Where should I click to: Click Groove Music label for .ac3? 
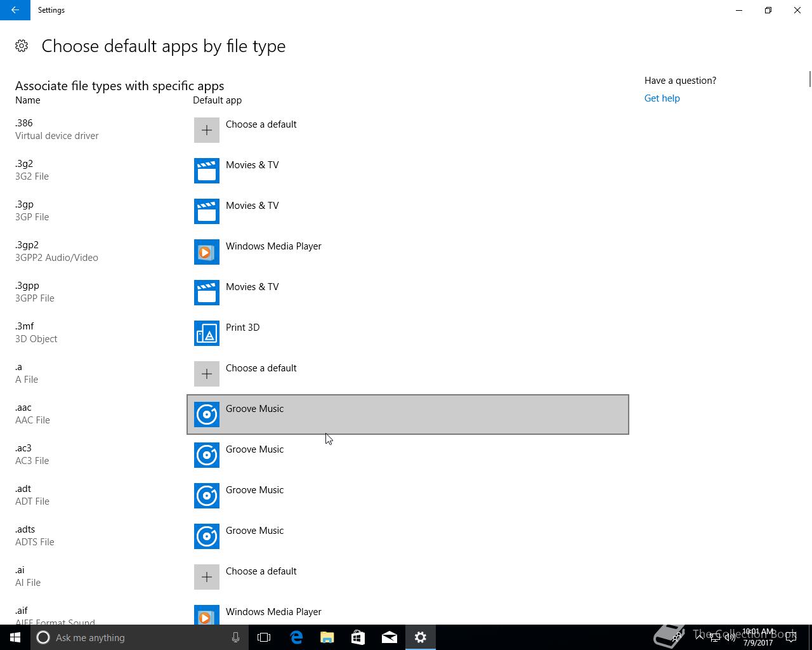254,449
